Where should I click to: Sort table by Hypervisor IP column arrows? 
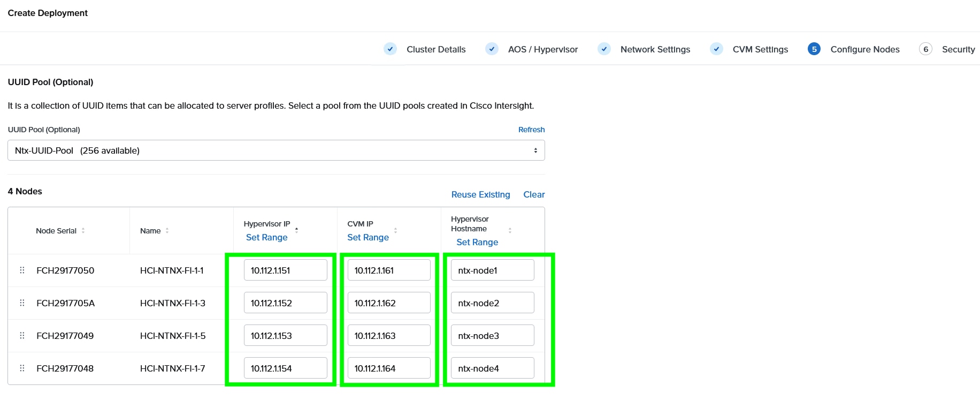tap(296, 230)
